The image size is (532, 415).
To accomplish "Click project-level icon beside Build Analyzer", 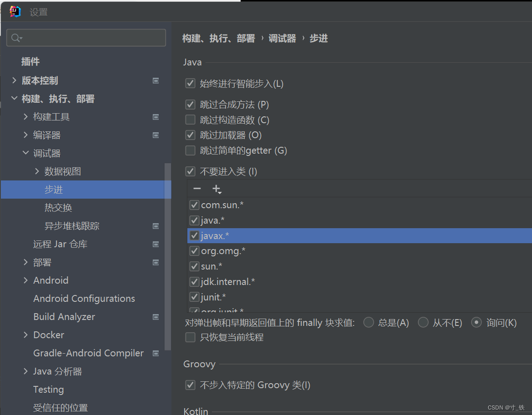I will (156, 317).
